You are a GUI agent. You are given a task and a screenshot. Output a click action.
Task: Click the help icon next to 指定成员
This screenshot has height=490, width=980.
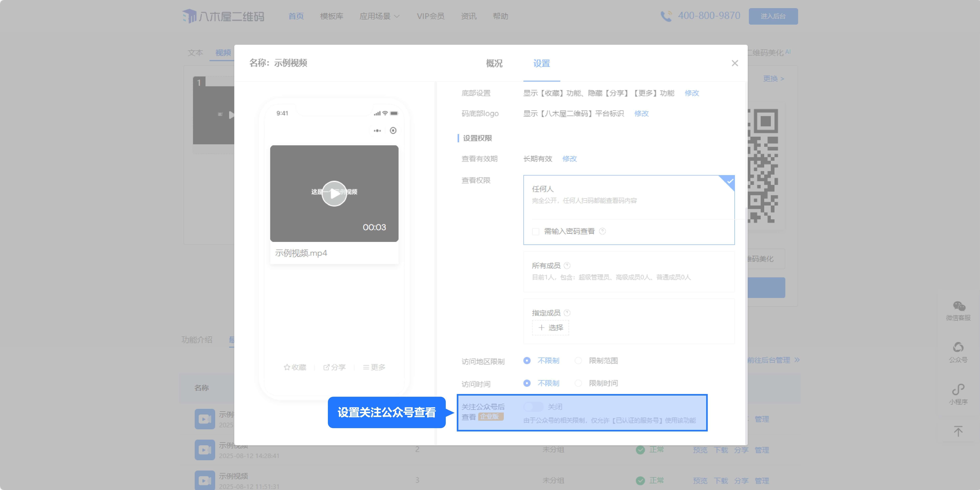567,313
